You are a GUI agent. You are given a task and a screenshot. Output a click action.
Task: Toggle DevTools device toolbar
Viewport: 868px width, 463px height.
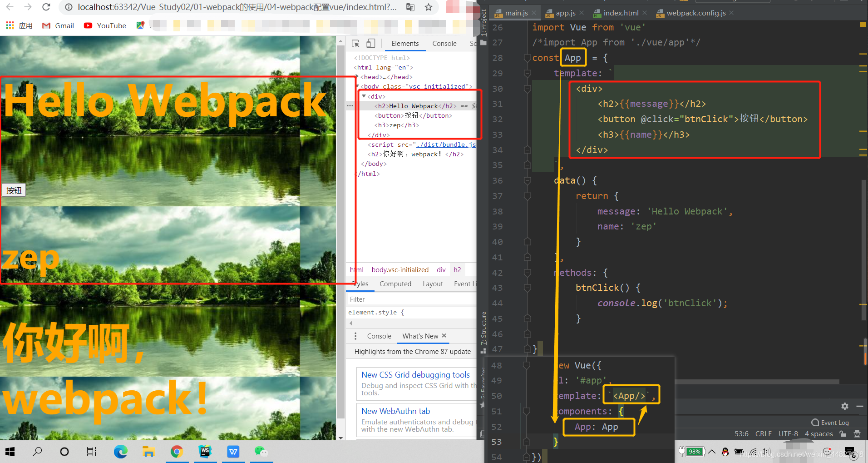coord(371,43)
